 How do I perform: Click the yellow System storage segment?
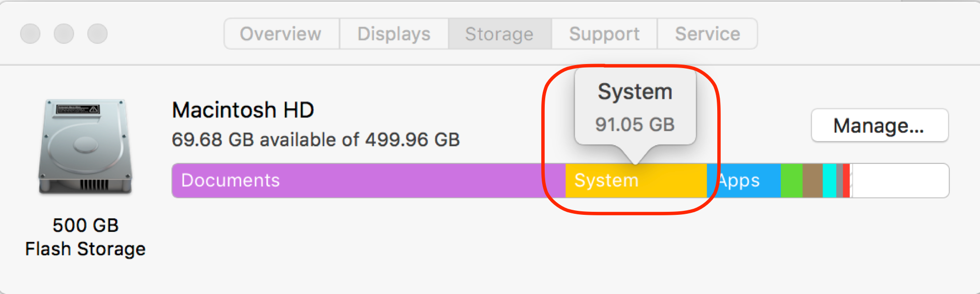click(x=636, y=181)
